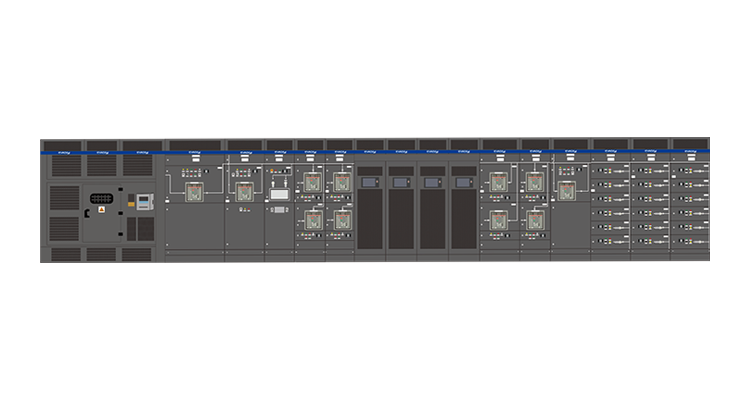
Task: Click the small gray meter below the white transformer
Action: click(x=278, y=210)
